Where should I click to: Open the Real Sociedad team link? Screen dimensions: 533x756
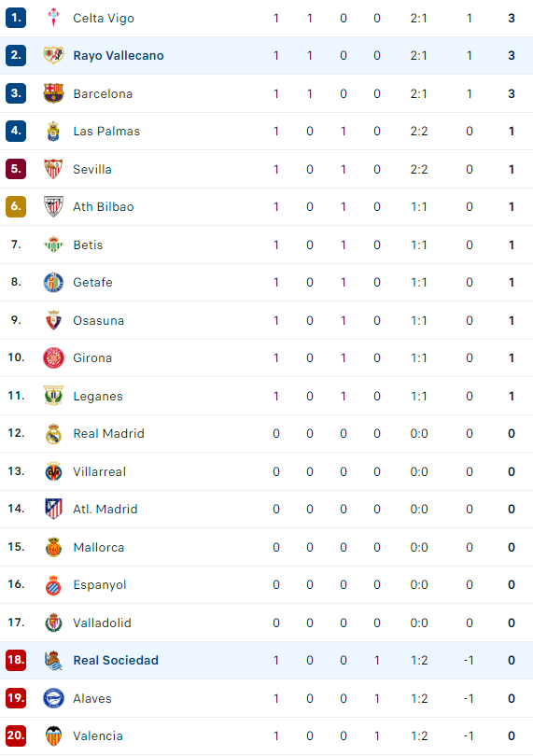pos(116,660)
